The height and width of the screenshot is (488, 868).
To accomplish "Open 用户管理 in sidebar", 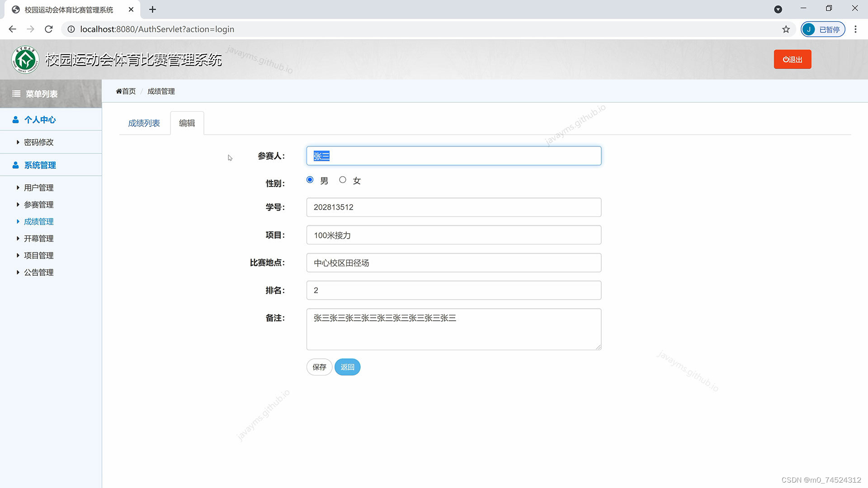I will click(38, 188).
